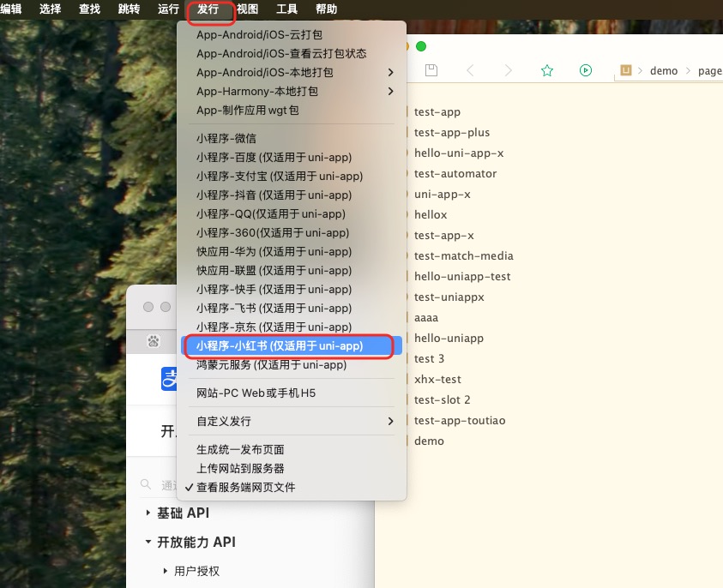Expand 自定义发行 submenu
The width and height of the screenshot is (723, 588).
coord(292,421)
